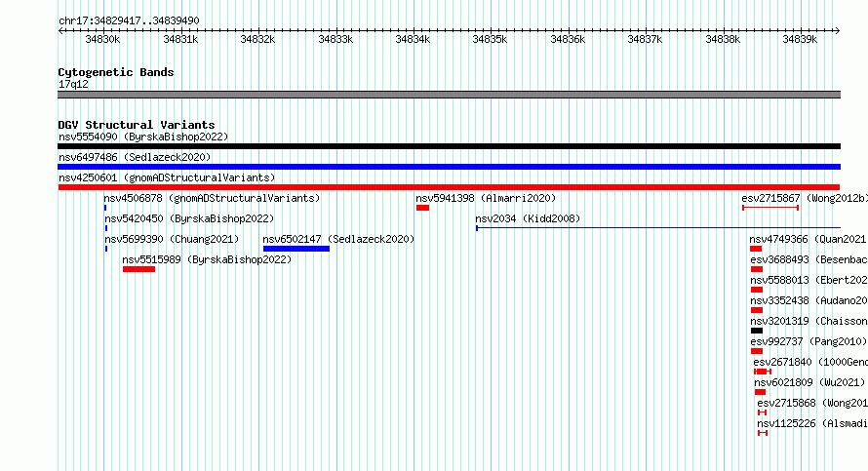Click nsv3201319 (Chaisson) label
The image size is (868, 471).
coord(809,321)
